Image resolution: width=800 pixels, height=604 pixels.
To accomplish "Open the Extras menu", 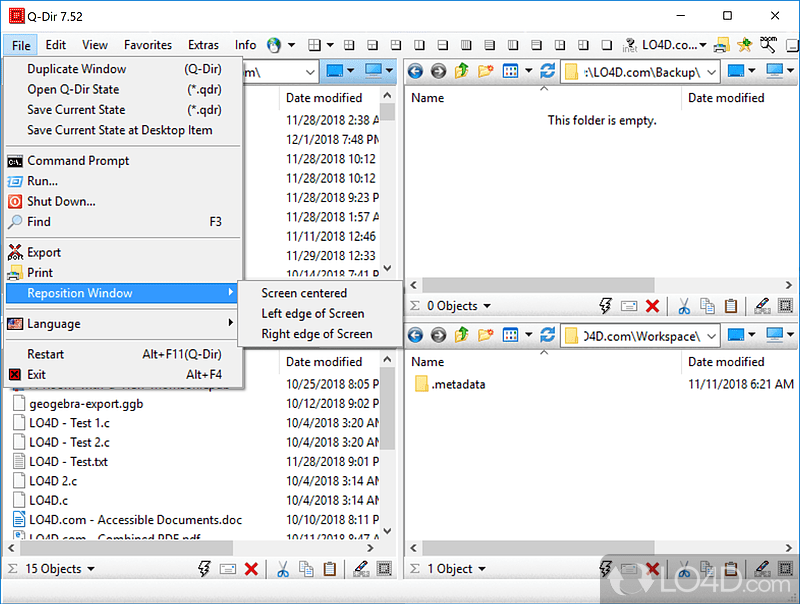I will [x=203, y=44].
